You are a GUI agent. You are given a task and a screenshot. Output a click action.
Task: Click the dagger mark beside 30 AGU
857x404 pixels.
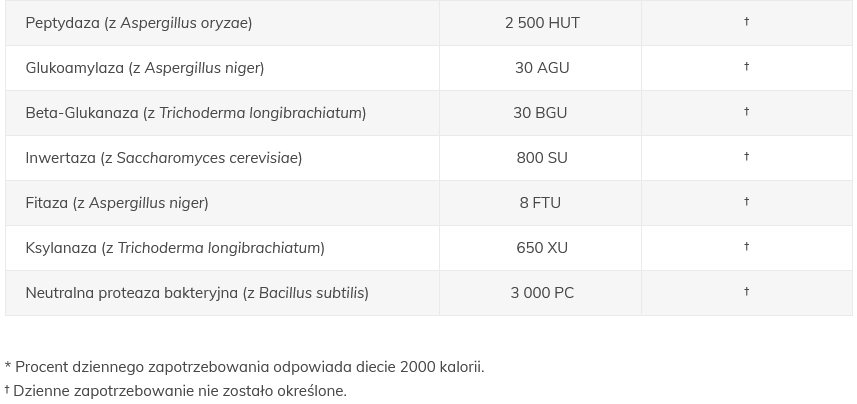746,67
